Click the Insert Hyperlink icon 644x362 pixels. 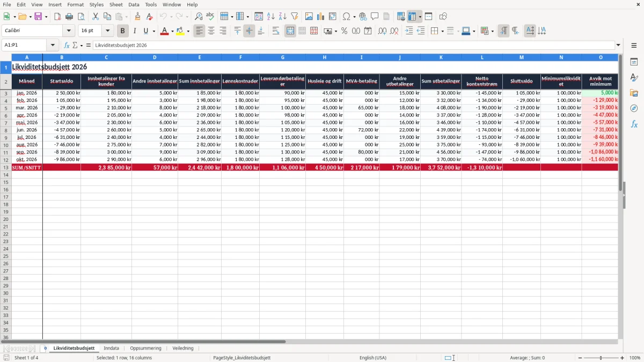click(363, 17)
